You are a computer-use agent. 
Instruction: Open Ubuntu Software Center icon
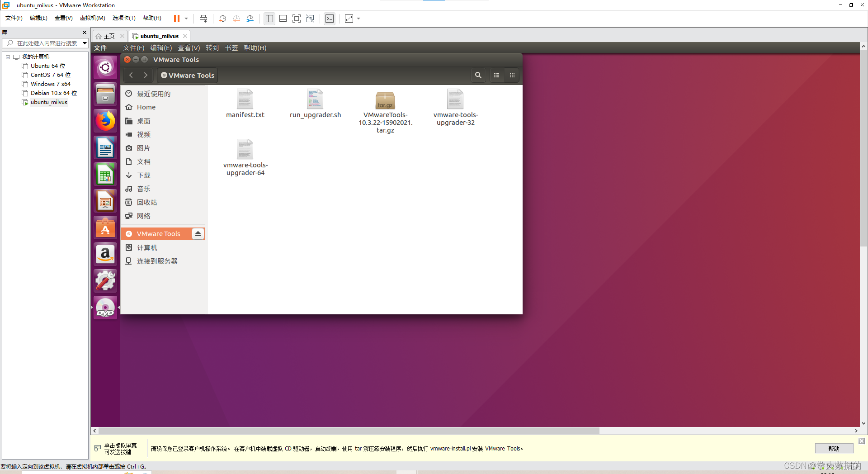(x=105, y=228)
